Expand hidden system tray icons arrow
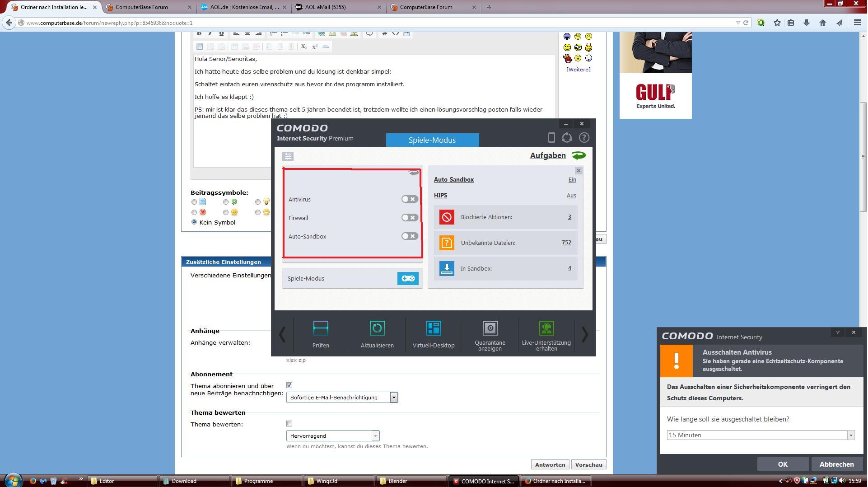Image resolution: width=868 pixels, height=487 pixels. (781, 481)
